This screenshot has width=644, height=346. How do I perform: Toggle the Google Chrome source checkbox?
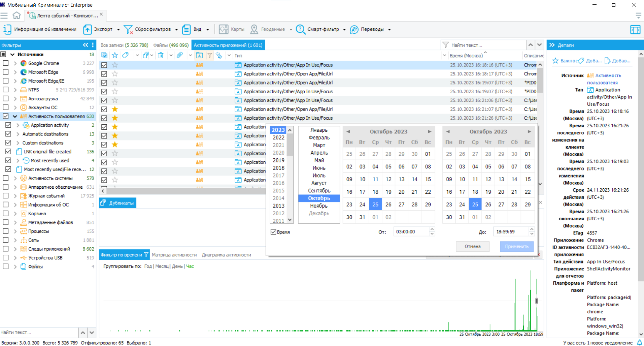pos(6,63)
